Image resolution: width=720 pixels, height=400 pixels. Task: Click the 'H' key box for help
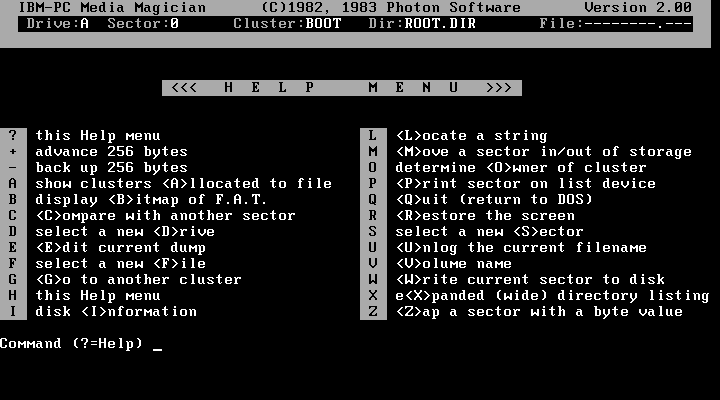13,296
